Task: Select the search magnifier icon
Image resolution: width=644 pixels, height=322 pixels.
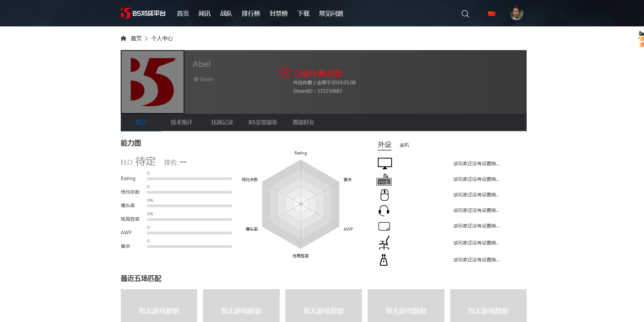Action: [465, 14]
